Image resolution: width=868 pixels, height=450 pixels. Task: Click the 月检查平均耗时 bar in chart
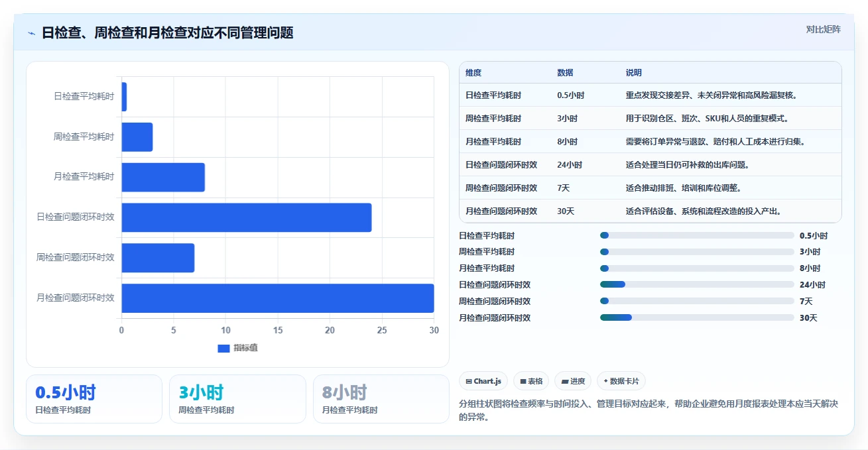point(163,177)
